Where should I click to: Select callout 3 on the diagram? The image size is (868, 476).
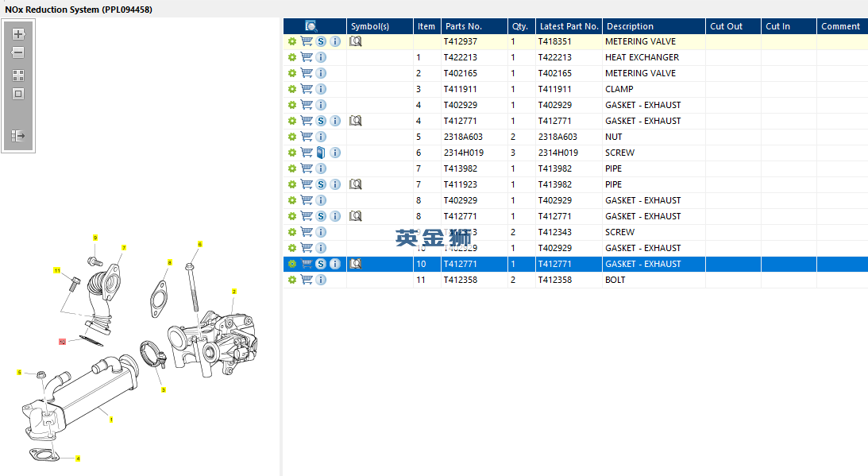coord(164,390)
